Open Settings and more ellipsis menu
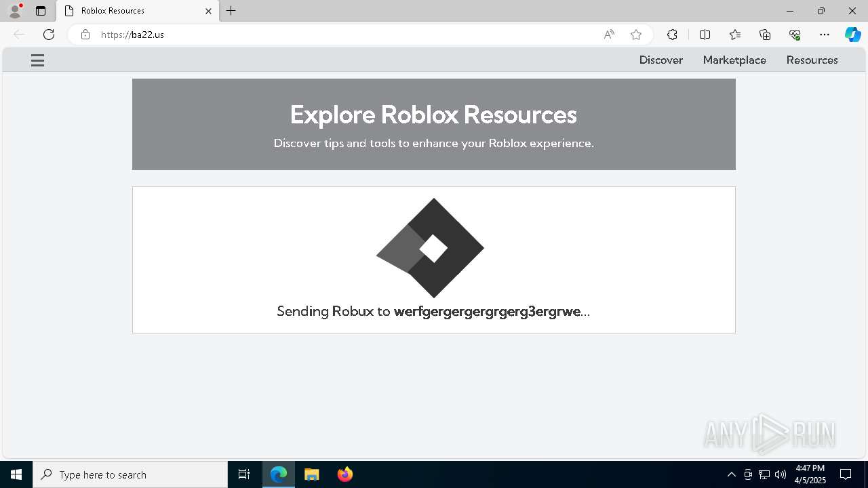Viewport: 868px width, 488px height. point(825,35)
